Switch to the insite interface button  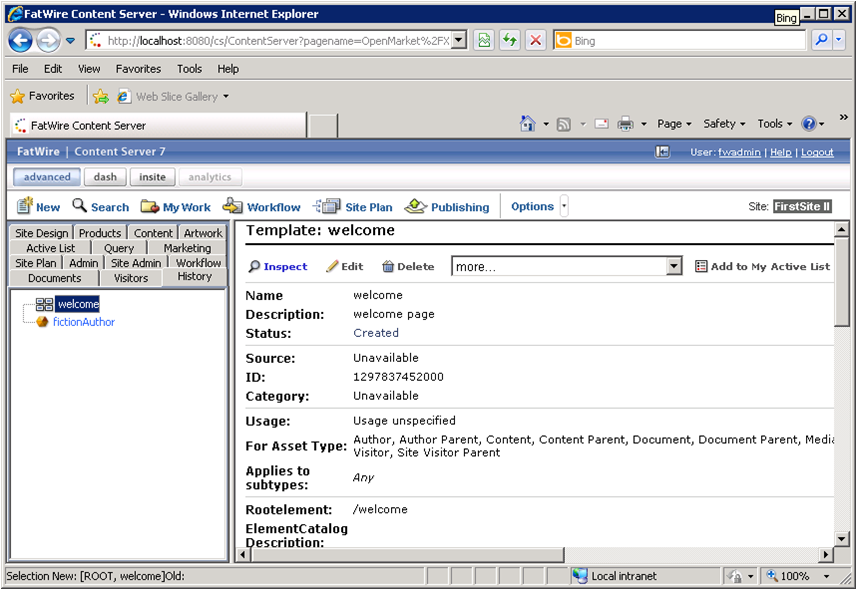pos(152,177)
